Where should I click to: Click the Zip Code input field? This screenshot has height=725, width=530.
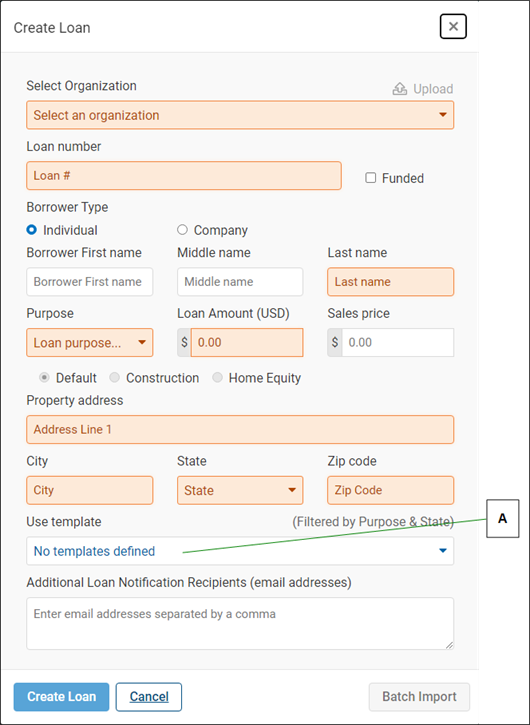coord(391,490)
